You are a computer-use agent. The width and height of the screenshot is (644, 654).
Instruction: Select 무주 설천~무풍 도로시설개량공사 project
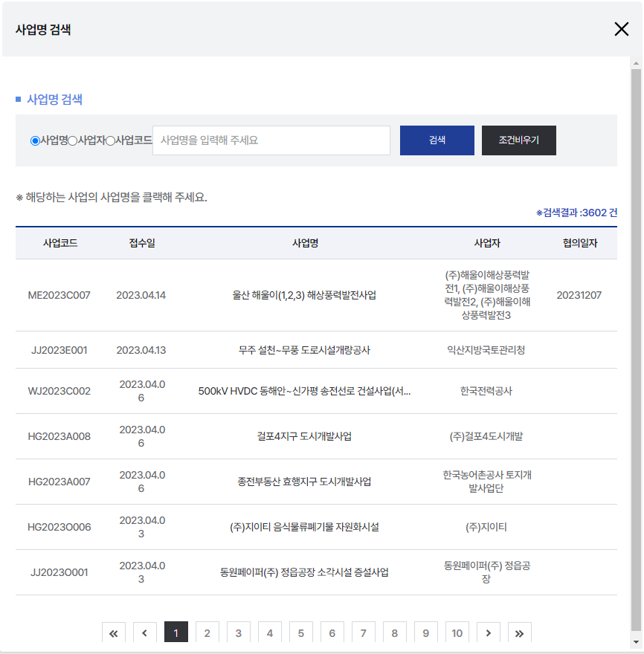click(x=304, y=350)
